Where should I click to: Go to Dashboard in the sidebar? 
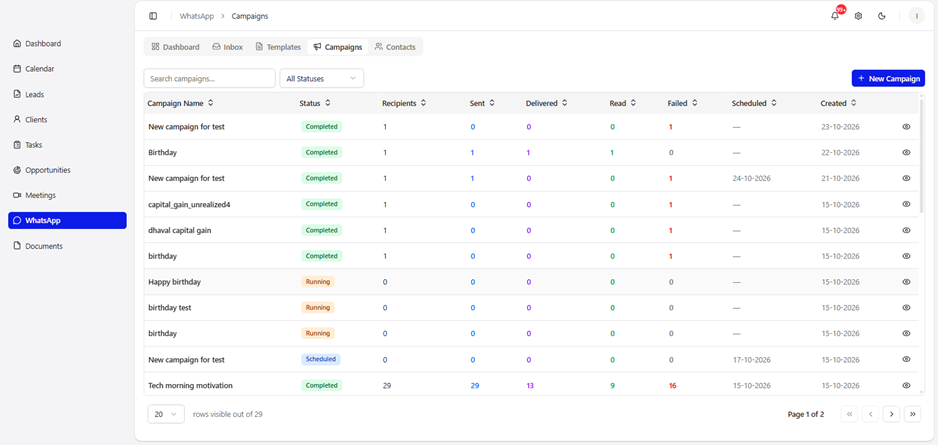pos(67,44)
